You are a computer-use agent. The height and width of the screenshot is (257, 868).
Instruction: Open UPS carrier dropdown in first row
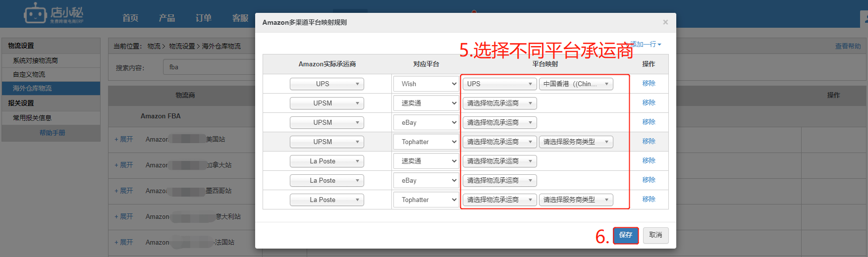(x=327, y=84)
